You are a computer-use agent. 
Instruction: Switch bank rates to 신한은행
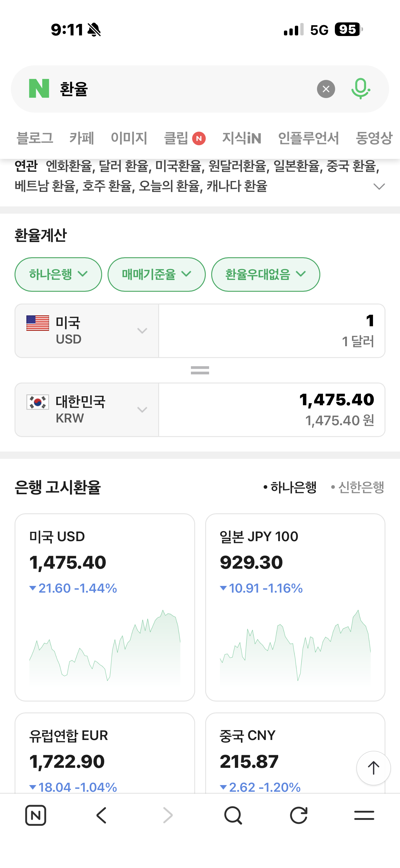(358, 487)
